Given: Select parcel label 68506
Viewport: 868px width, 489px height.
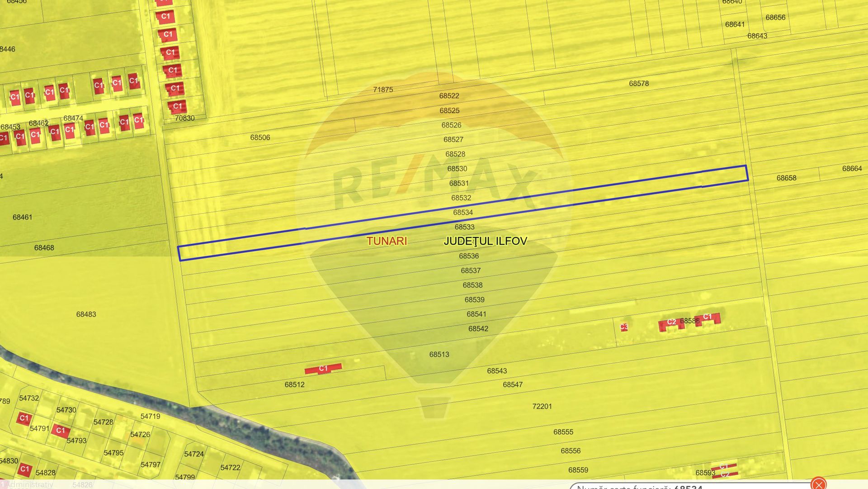Looking at the screenshot, I should coord(260,138).
